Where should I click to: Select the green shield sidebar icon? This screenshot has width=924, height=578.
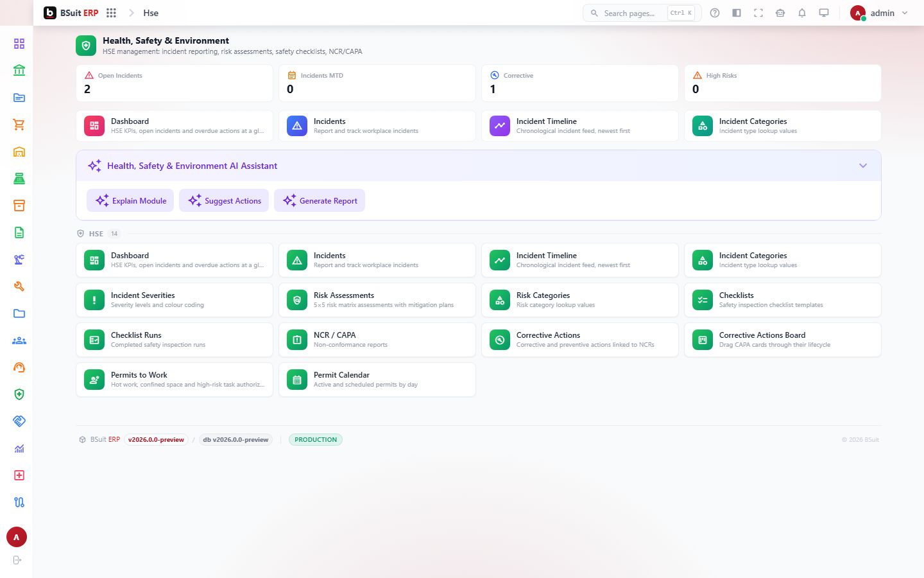point(19,394)
